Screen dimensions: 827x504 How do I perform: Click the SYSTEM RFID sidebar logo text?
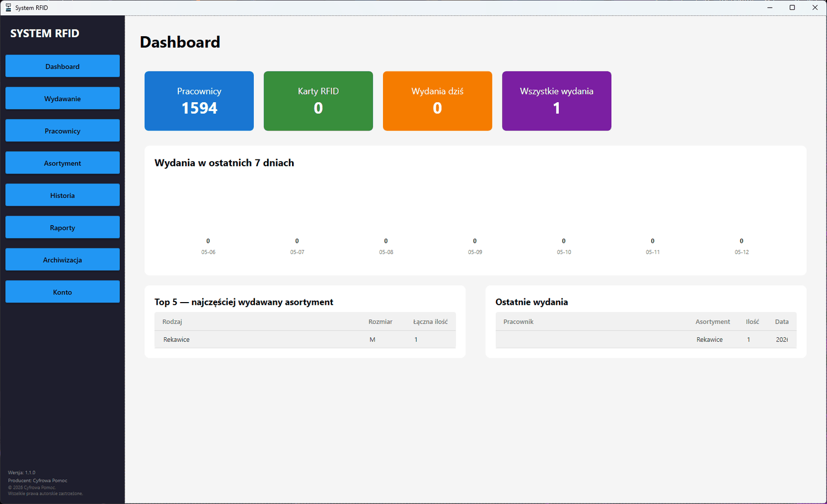click(x=45, y=34)
